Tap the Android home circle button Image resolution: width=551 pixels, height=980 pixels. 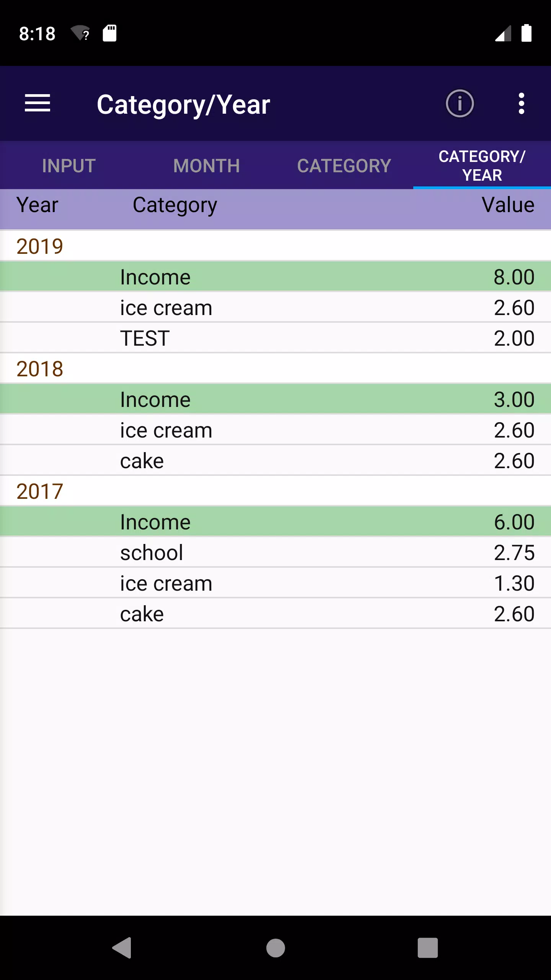point(275,948)
